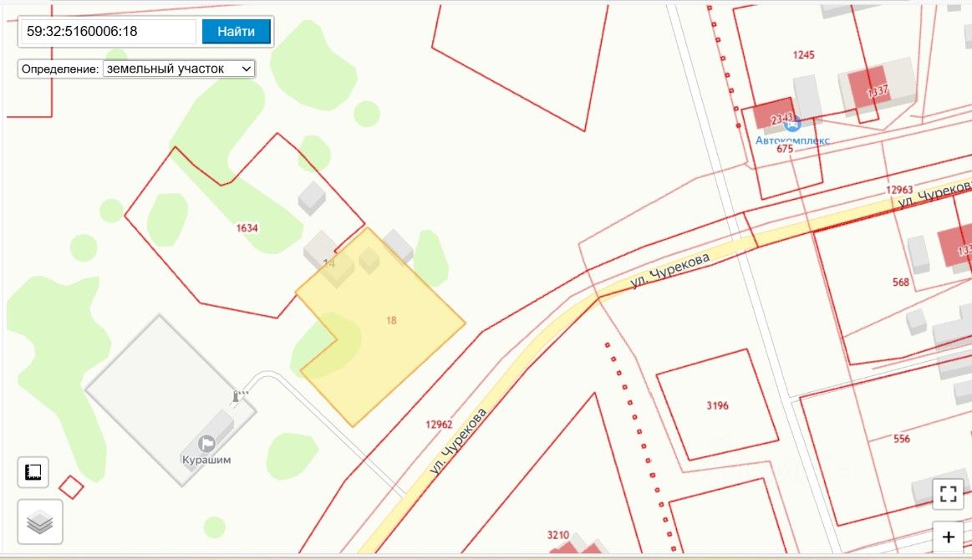The image size is (972, 560).
Task: Click small red square parcel near ruler tool
Action: (x=71, y=487)
